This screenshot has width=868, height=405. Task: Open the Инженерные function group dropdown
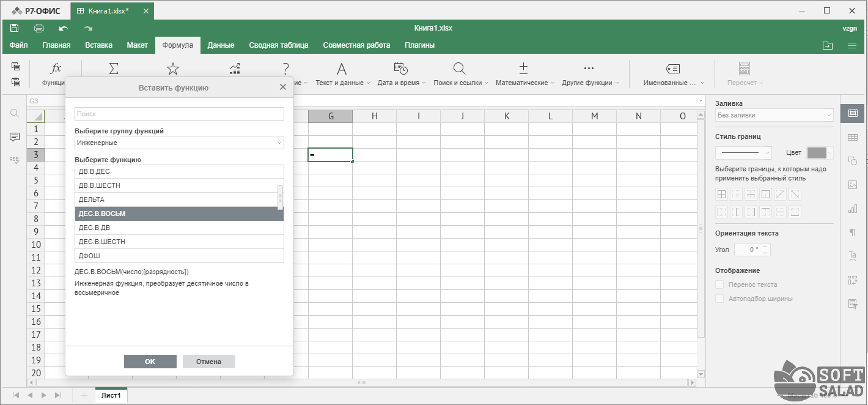[179, 143]
